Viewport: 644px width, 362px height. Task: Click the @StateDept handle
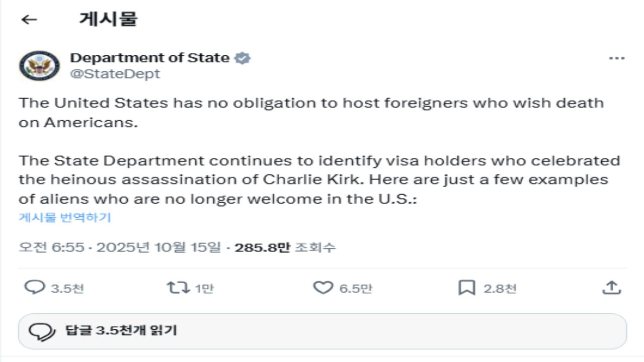pos(115,74)
